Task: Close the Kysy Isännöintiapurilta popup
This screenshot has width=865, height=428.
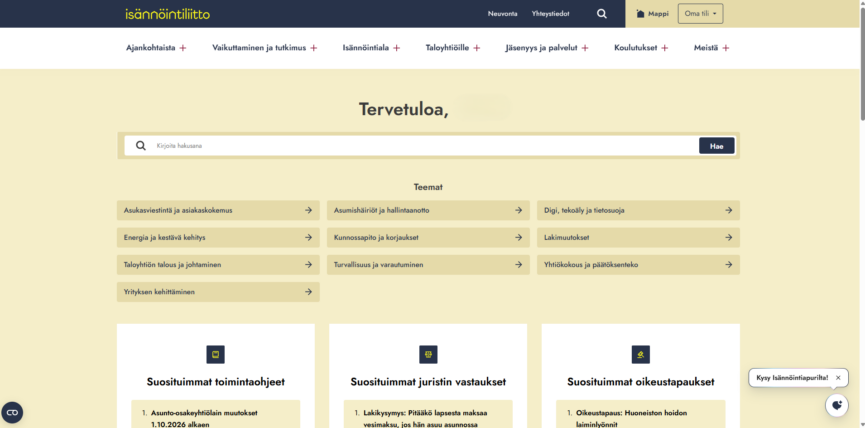Action: point(838,378)
